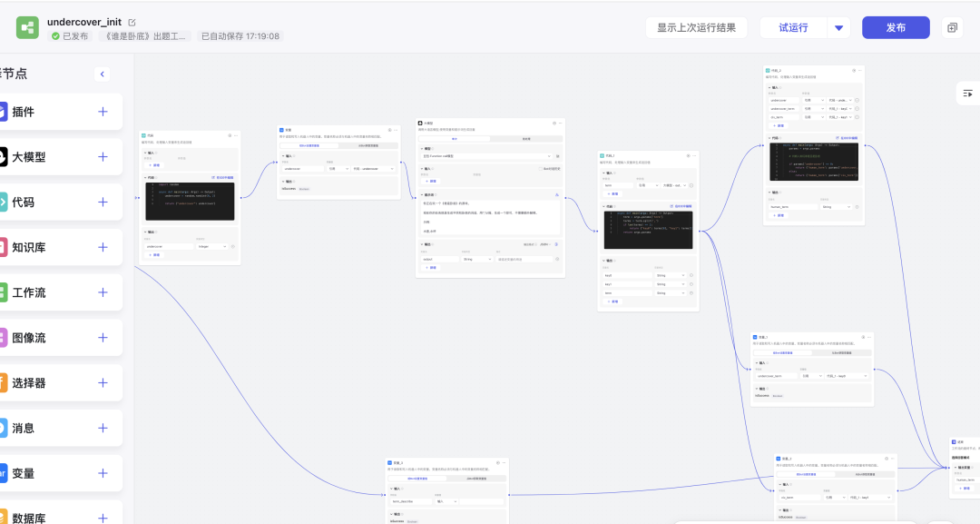Screen dimensions: 980x524
Task: Open the dropdown arrow beside 试运行
Action: pyautogui.click(x=838, y=28)
